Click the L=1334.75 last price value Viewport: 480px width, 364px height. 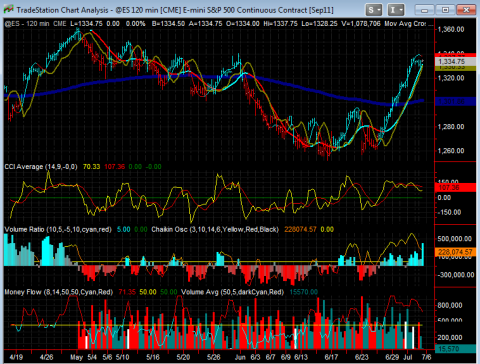[86, 24]
